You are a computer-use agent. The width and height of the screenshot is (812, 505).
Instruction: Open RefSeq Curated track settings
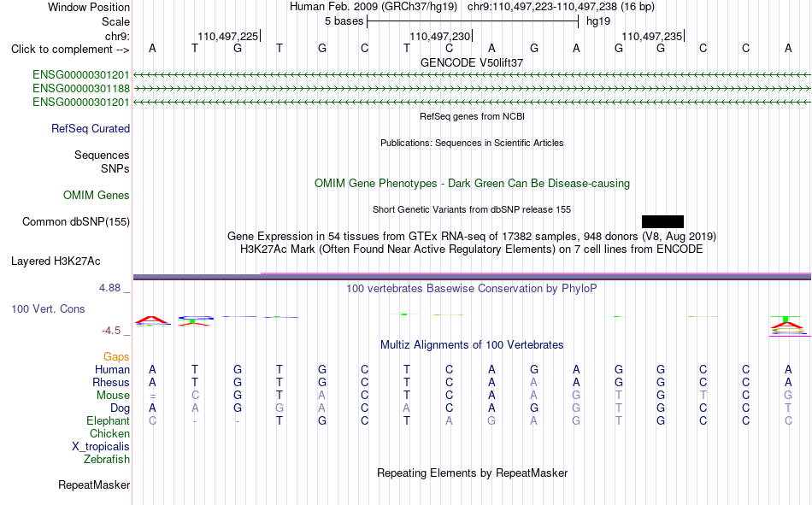(91, 128)
